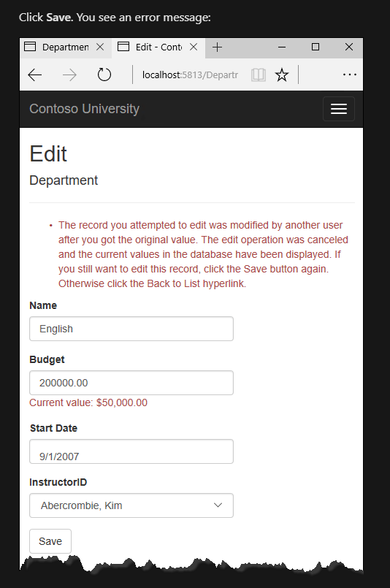This screenshot has width=390, height=588.
Task: Open Contoso University brand link
Action: (85, 109)
